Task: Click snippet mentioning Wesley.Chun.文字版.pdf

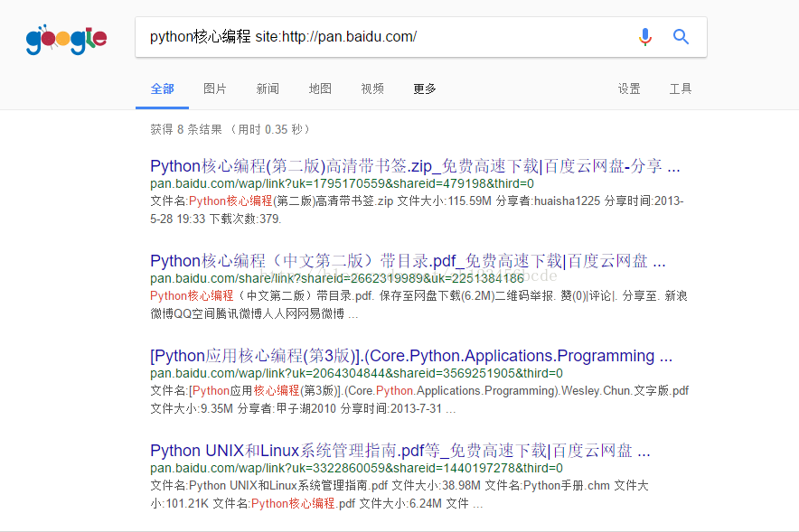Action: 625,390
